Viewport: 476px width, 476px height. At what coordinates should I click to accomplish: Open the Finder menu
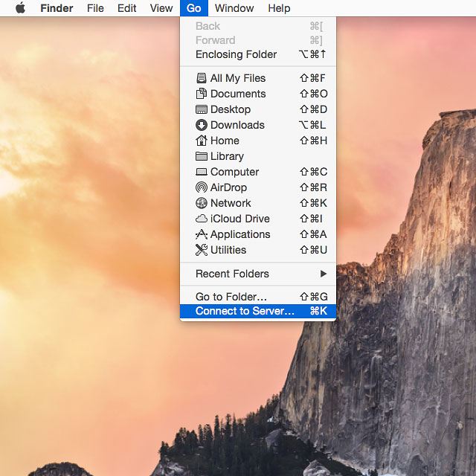point(57,8)
